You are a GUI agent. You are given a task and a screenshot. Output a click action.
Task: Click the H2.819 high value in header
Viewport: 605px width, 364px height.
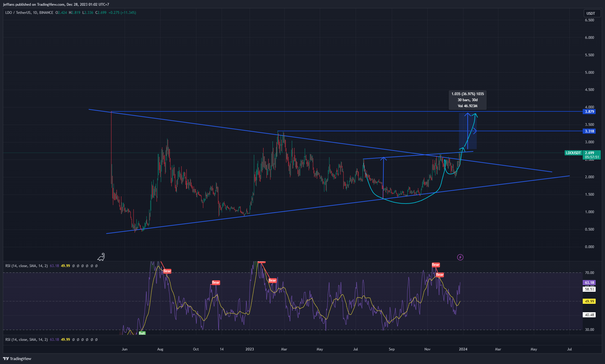click(75, 13)
